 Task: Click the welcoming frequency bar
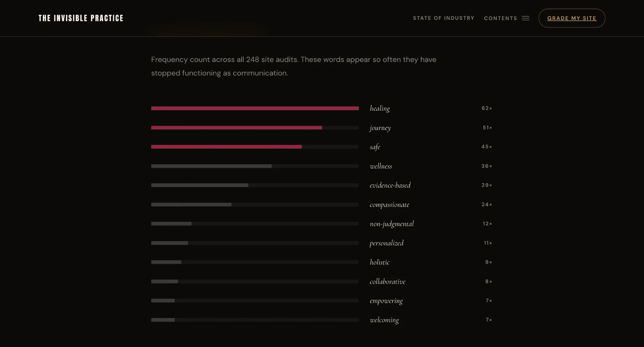[x=255, y=320]
